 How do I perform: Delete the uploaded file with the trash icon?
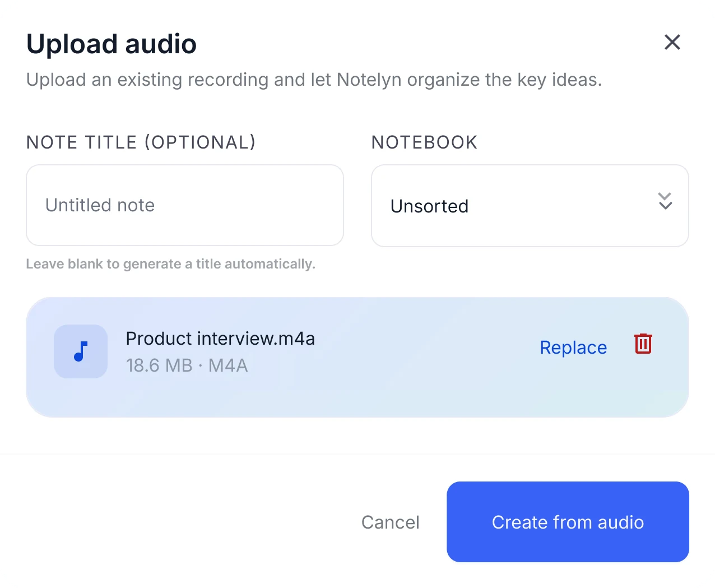coord(643,344)
